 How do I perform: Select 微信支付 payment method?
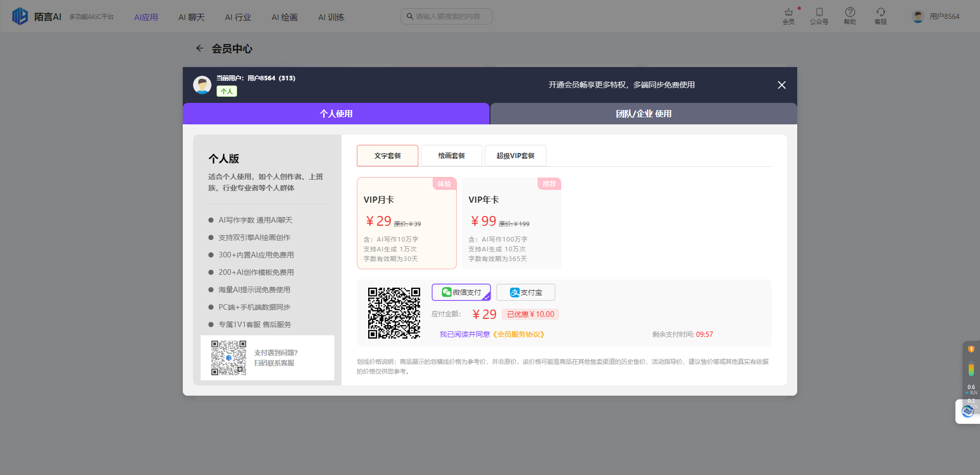460,292
